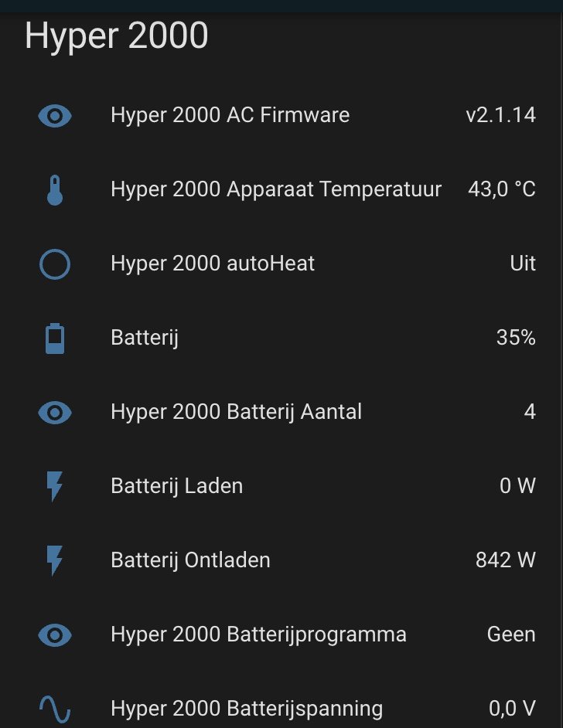Viewport: 563px width, 728px height.
Task: Click the Hyper 2000 card title
Action: click(116, 36)
